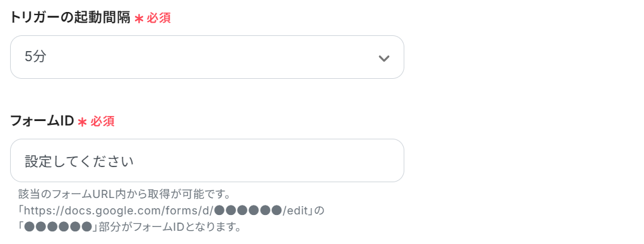Click the red asterisk beside トリガーの起動間隔
Viewport: 644px width, 244px height.
coord(139,18)
